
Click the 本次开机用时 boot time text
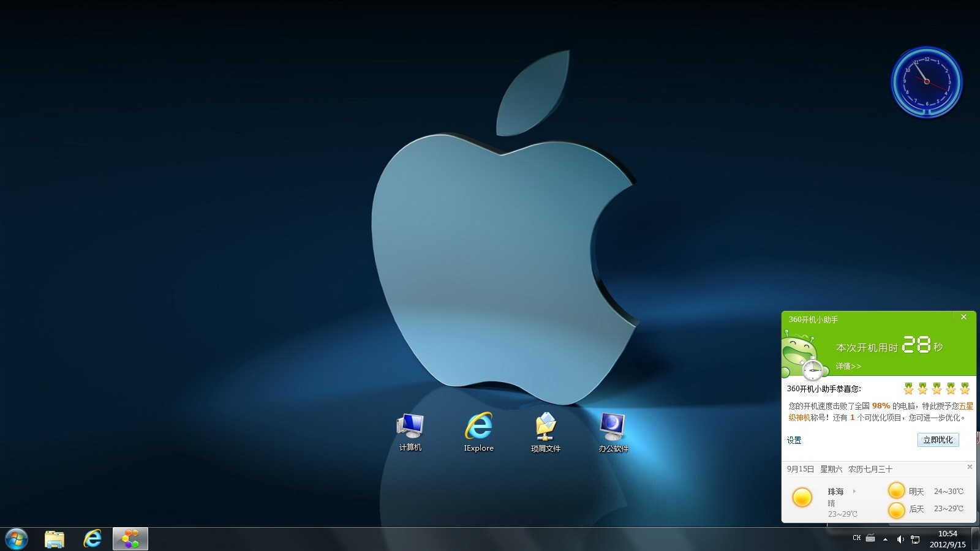click(x=867, y=348)
